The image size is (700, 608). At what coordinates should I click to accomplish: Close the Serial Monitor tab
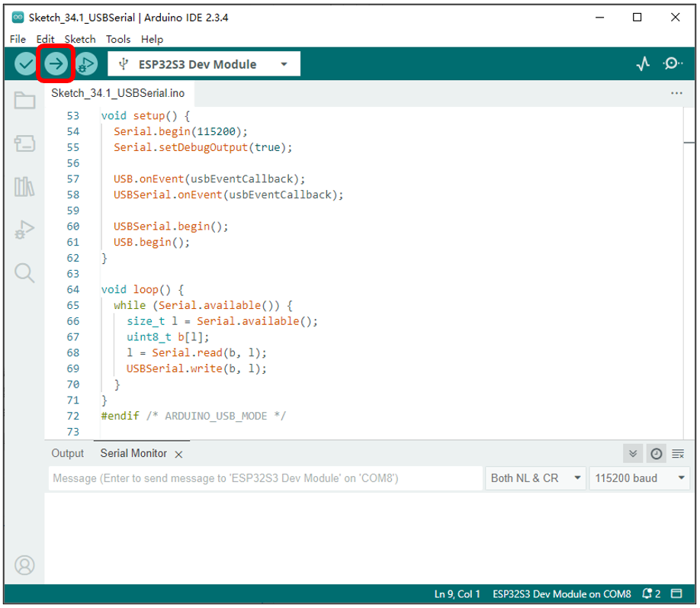point(178,455)
